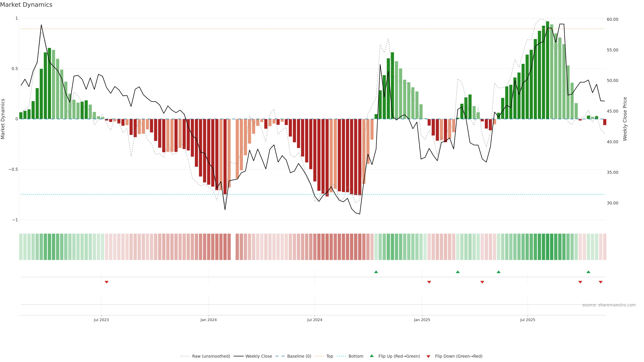The height and width of the screenshot is (362, 644).
Task: Select the flip-down marker just after Jul 2023
Action: click(x=106, y=282)
